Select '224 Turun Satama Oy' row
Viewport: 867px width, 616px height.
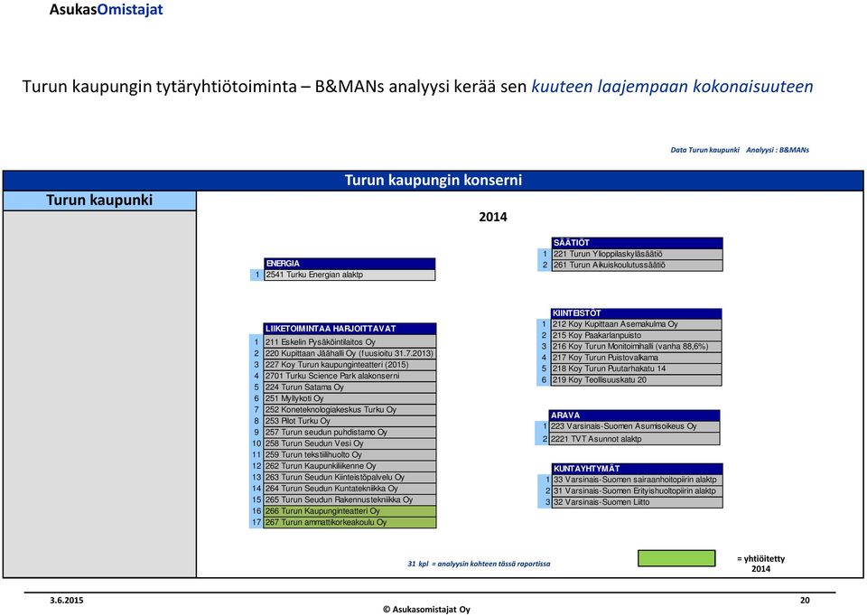pyautogui.click(x=350, y=387)
